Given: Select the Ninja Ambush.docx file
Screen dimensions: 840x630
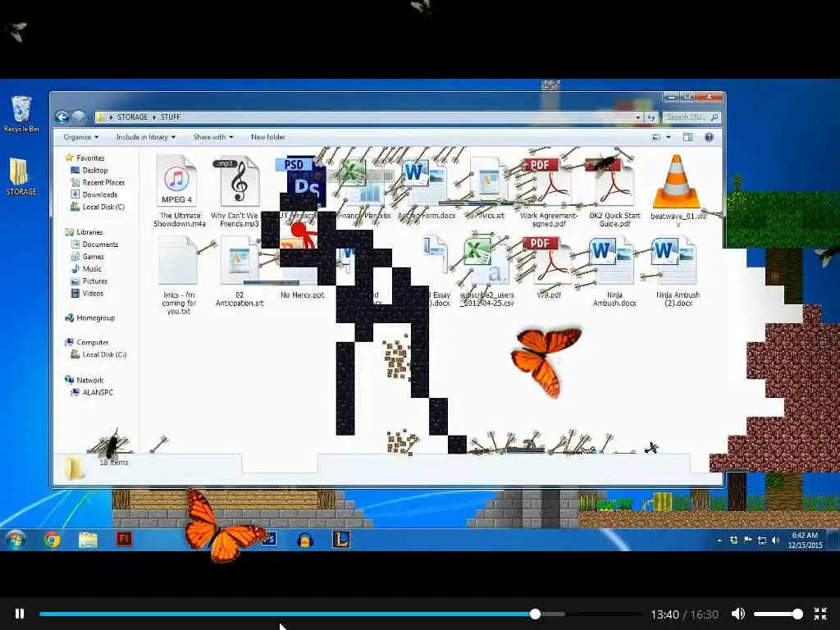Looking at the screenshot, I should tap(614, 271).
